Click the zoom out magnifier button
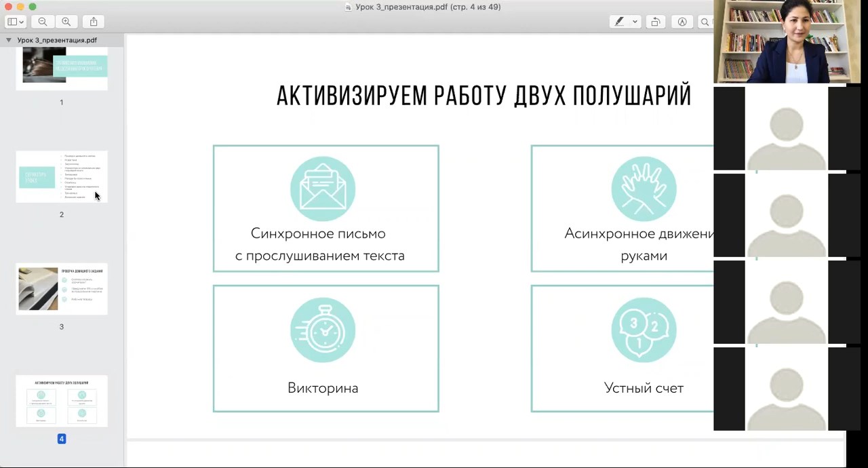 coord(43,22)
